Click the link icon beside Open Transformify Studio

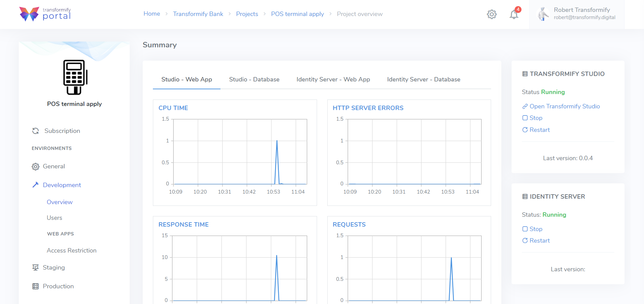(525, 106)
